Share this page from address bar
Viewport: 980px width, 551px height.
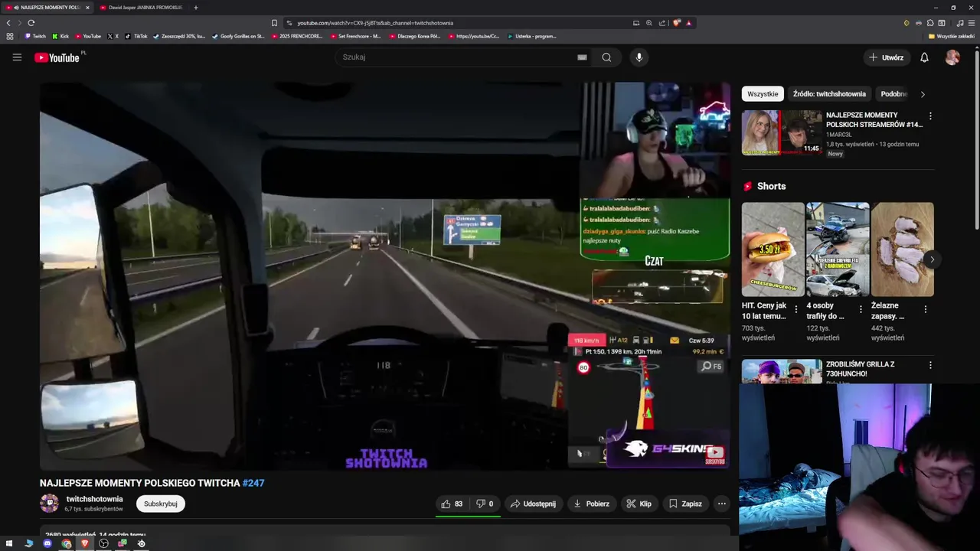[x=662, y=23]
